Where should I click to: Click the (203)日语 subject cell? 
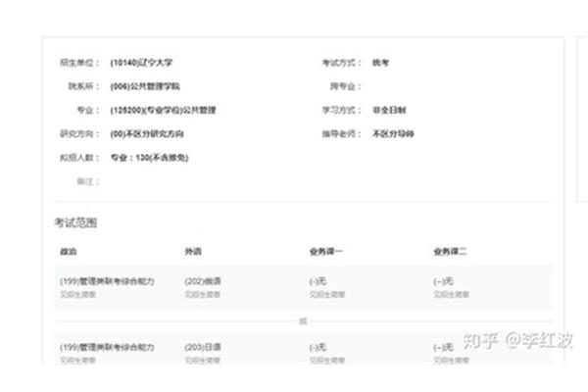[x=203, y=347]
